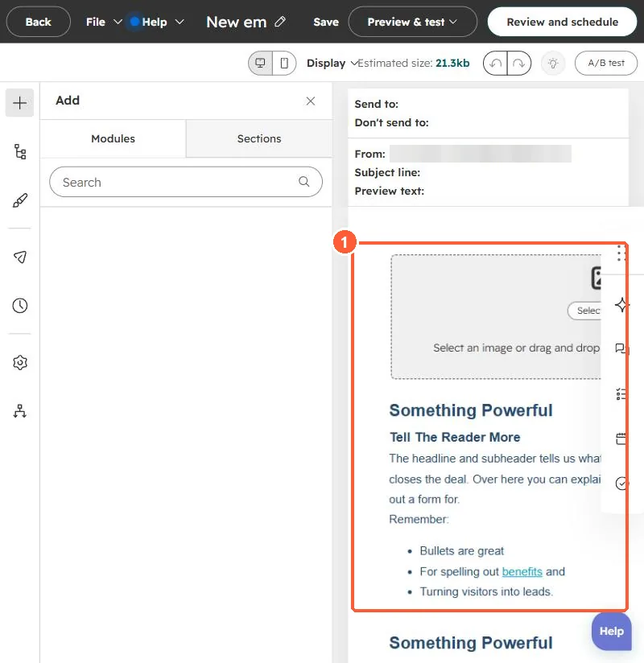This screenshot has height=663, width=644.
Task: Open the clock history icon in sidebar
Action: 19,305
